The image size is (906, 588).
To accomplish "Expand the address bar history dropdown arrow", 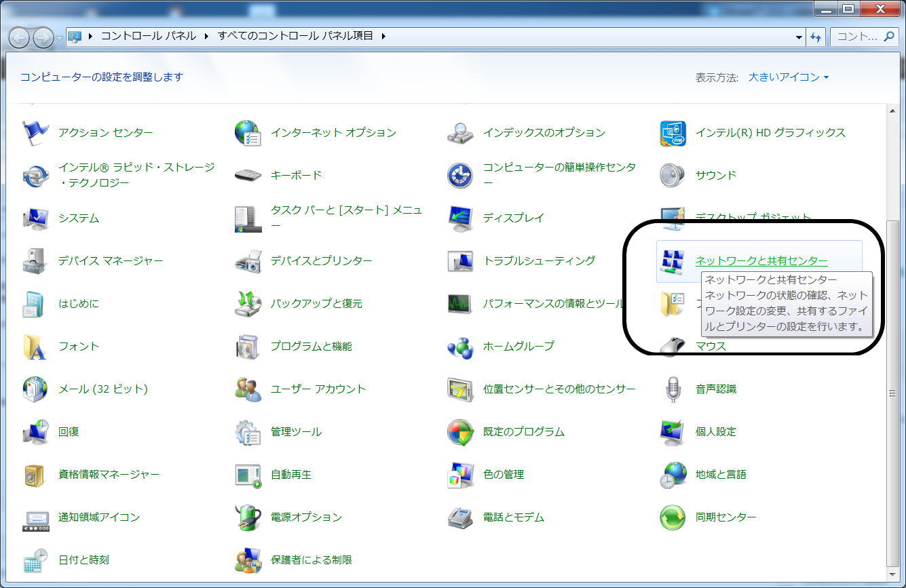I will click(799, 37).
